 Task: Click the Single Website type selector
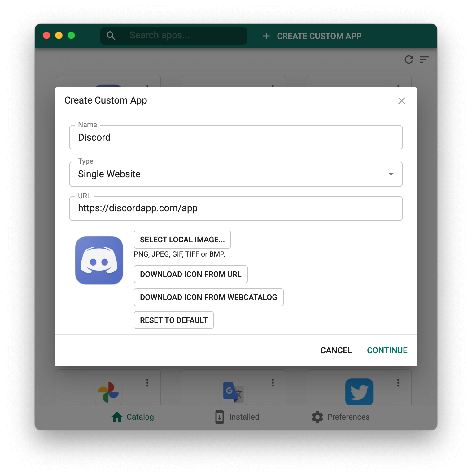tap(236, 174)
